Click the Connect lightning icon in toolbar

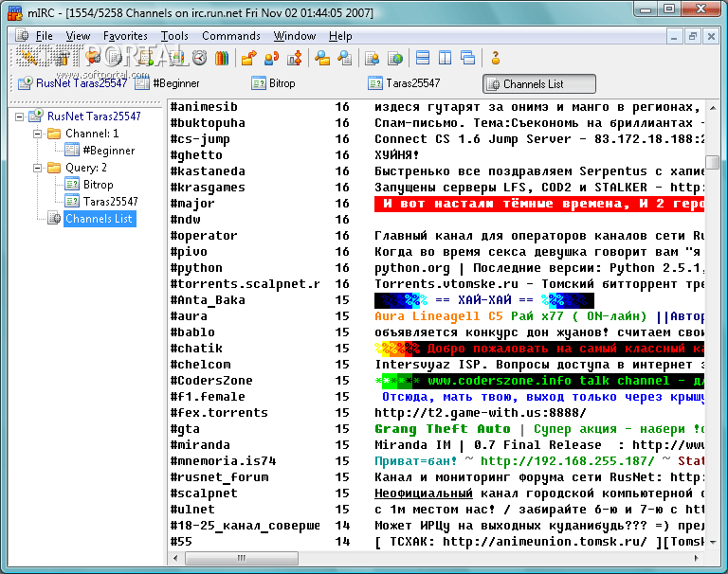pyautogui.click(x=28, y=59)
